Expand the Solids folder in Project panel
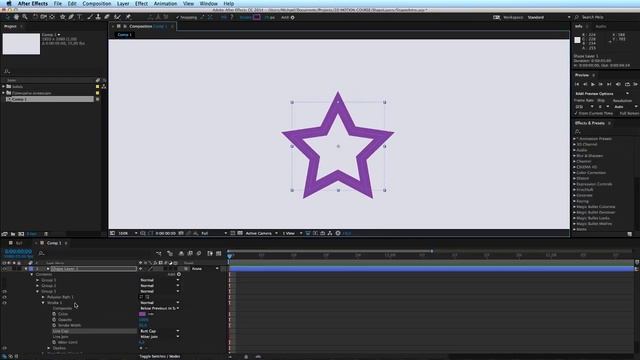This screenshot has width=640, height=360. coord(4,87)
